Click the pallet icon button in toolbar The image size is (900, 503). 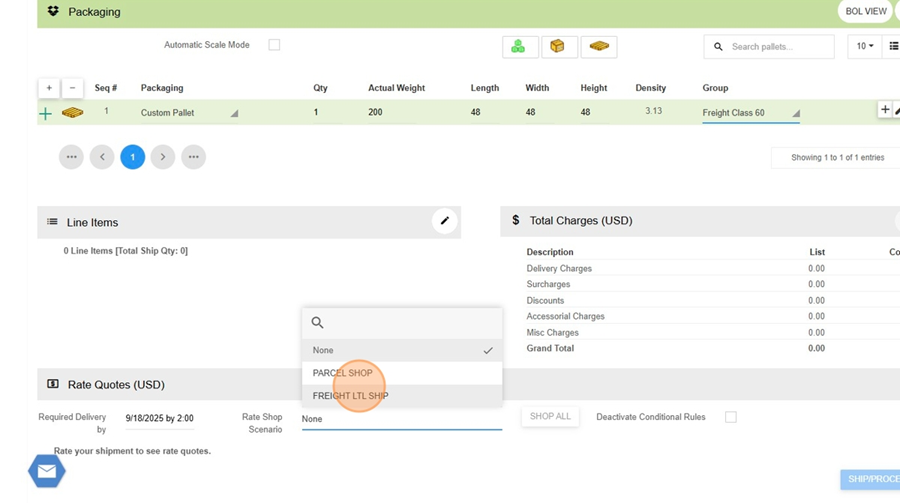(x=598, y=47)
